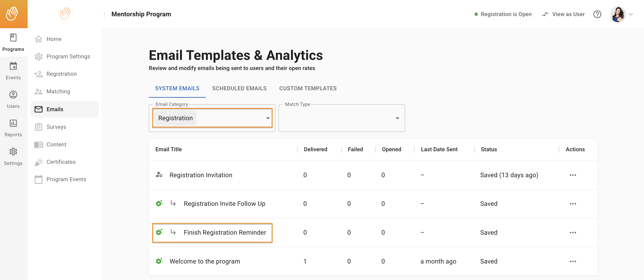Image resolution: width=644 pixels, height=280 pixels.
Task: Switch to Scheduled Emails tab
Action: coord(239,88)
